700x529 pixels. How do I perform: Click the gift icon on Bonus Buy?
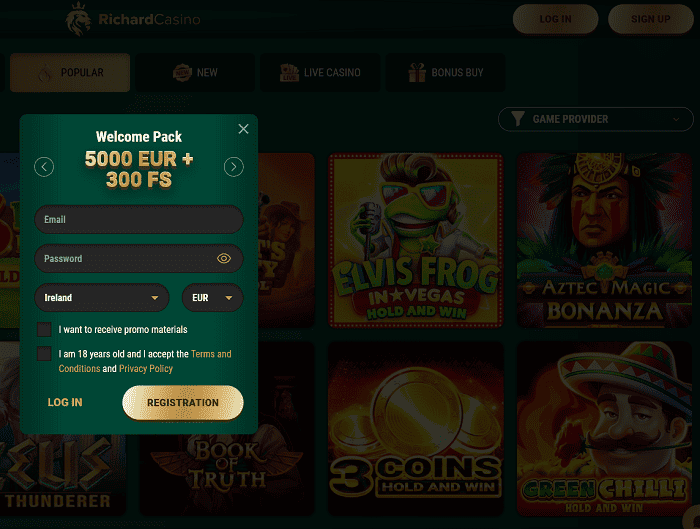pyautogui.click(x=417, y=72)
